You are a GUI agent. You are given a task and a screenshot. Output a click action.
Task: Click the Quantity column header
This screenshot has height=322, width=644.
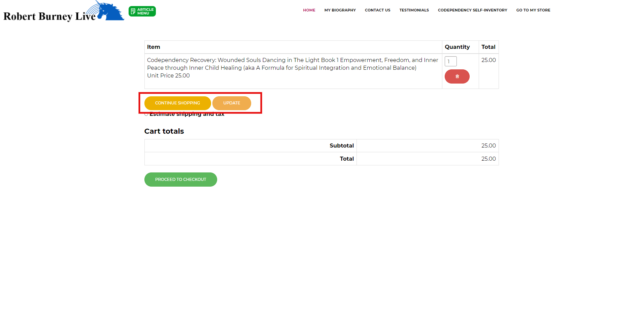coord(457,47)
